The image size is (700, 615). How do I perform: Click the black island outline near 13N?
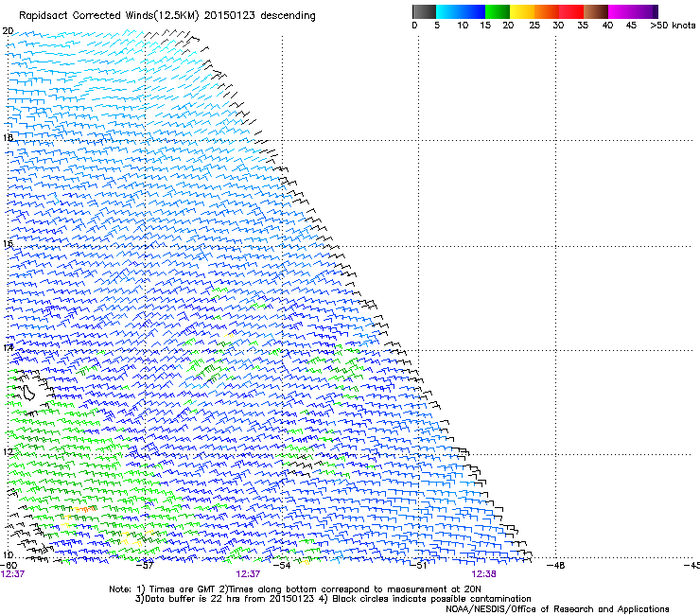[29, 392]
